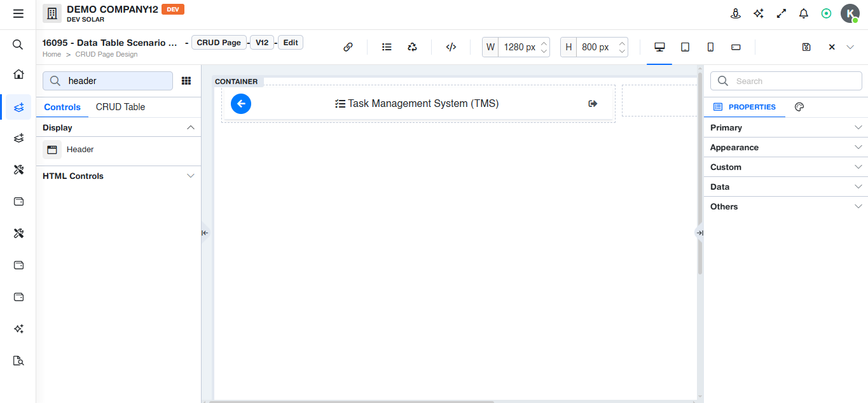Click the recycle icon in toolbar
Viewport: 868px width, 403px height.
[x=412, y=46]
